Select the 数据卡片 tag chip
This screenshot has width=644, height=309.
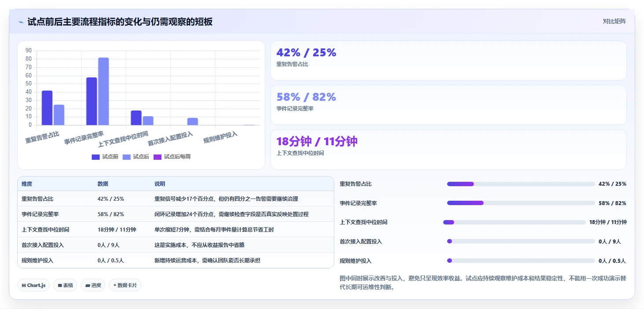[125, 285]
